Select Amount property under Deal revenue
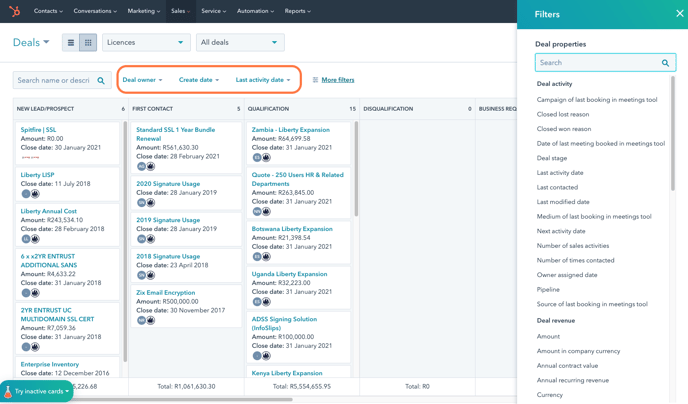 pos(548,336)
